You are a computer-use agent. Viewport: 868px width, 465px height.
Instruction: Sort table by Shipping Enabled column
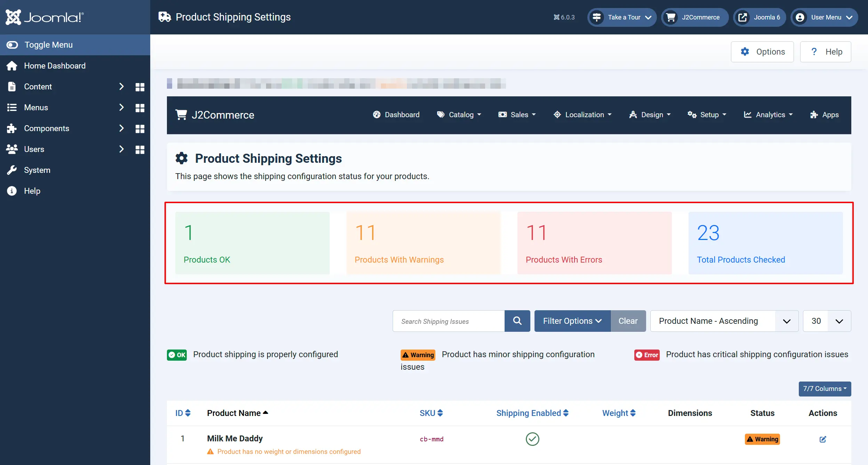[x=532, y=413]
